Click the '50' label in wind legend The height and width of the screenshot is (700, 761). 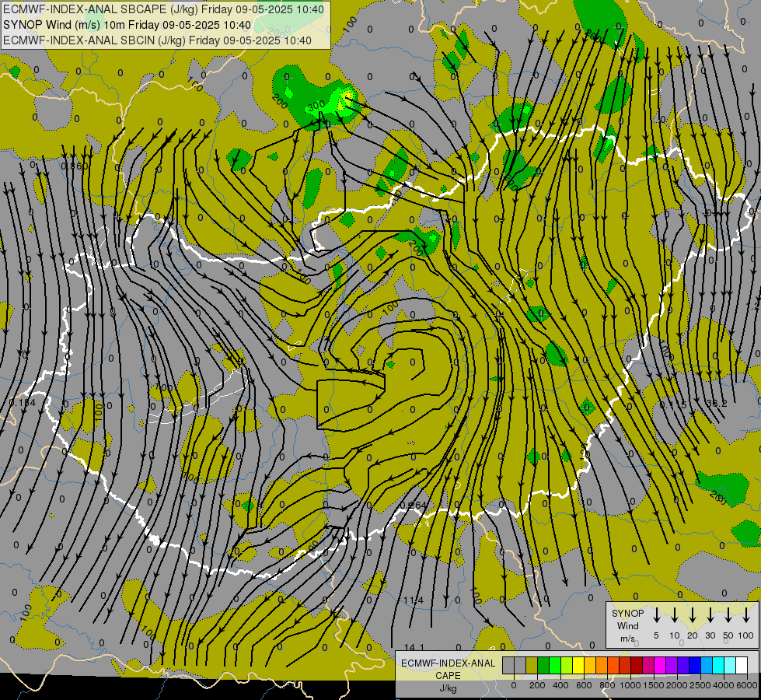(x=728, y=635)
